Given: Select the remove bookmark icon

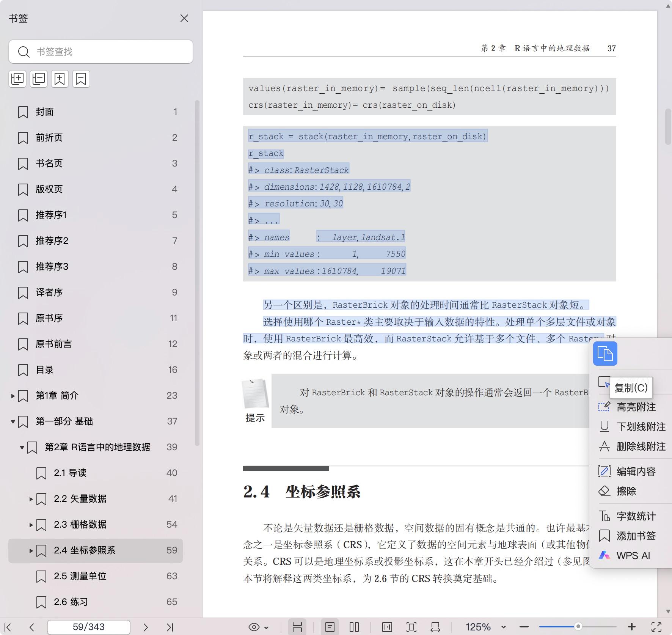Looking at the screenshot, I should (81, 79).
